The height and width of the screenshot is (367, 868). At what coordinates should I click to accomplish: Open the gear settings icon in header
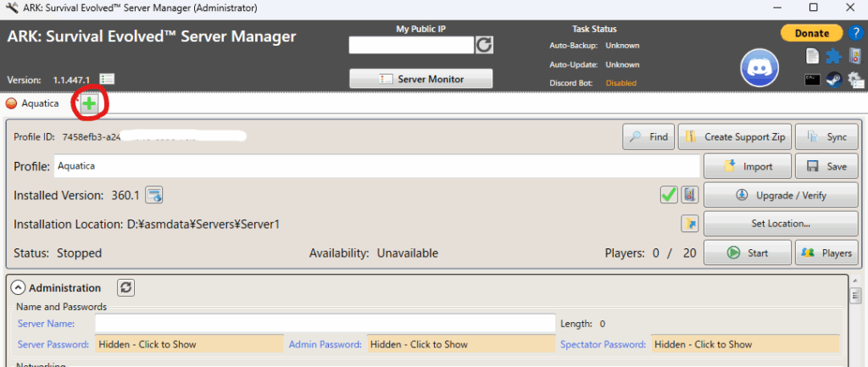[855, 80]
